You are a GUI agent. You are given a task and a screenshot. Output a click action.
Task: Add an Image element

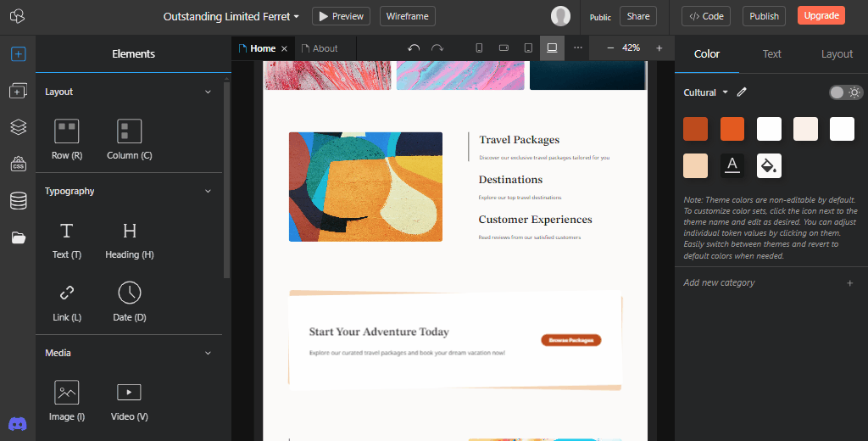click(66, 400)
